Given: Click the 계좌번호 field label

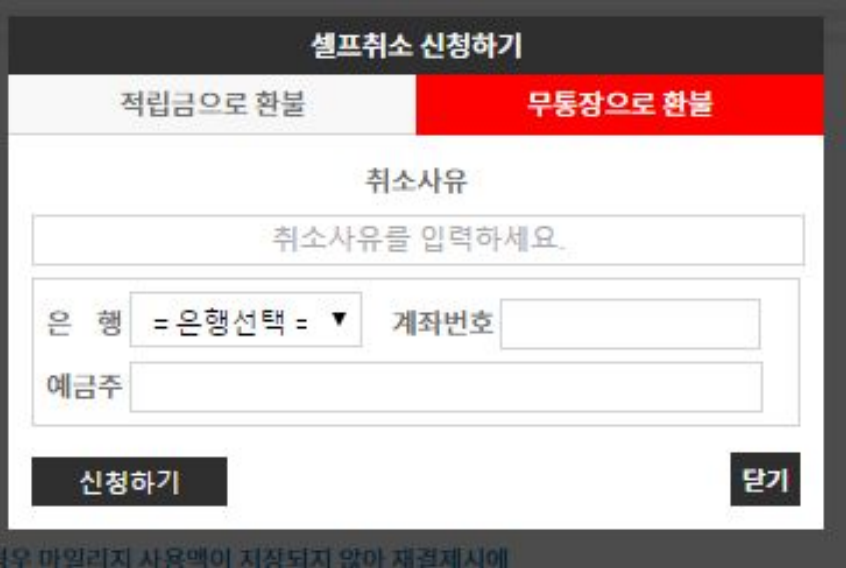Looking at the screenshot, I should pyautogui.click(x=442, y=323).
